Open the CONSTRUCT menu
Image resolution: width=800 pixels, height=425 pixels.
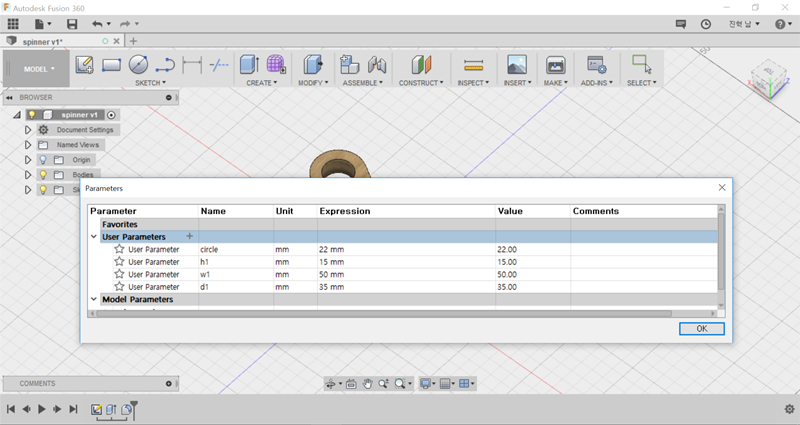(x=421, y=83)
